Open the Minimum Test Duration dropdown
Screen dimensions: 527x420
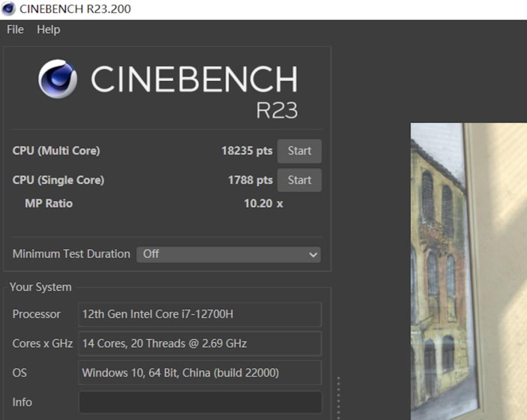click(228, 254)
